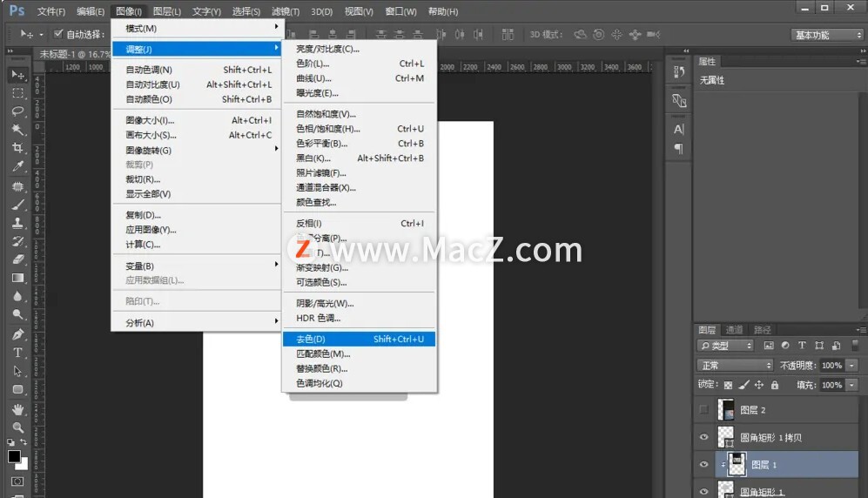Select the 图层 1 layer thumbnail
Viewport: 868px width, 498px height.
[x=737, y=465]
